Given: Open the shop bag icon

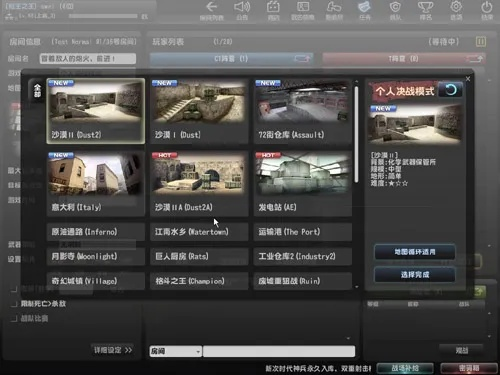Looking at the screenshot, I should pyautogui.click(x=273, y=7).
